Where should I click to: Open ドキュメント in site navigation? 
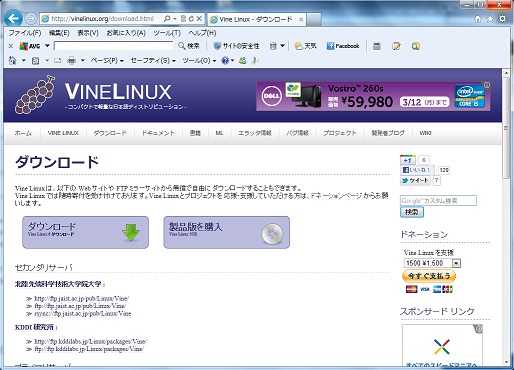point(158,133)
